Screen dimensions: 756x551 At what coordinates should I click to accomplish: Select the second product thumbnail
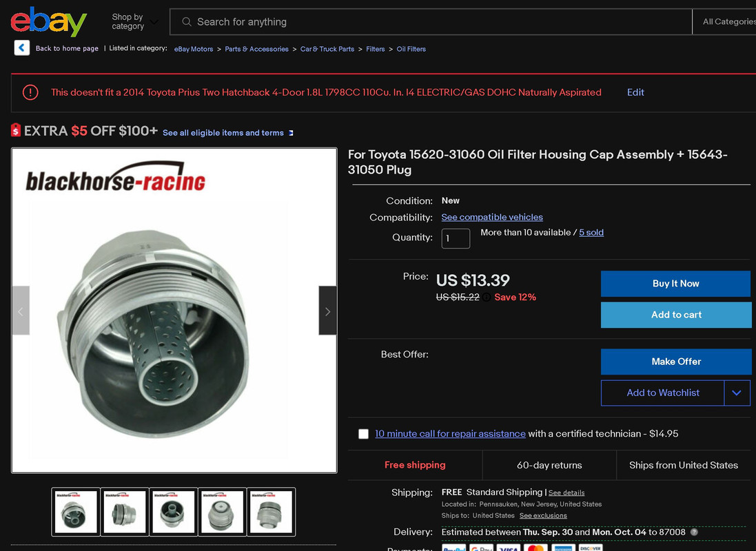tap(125, 512)
